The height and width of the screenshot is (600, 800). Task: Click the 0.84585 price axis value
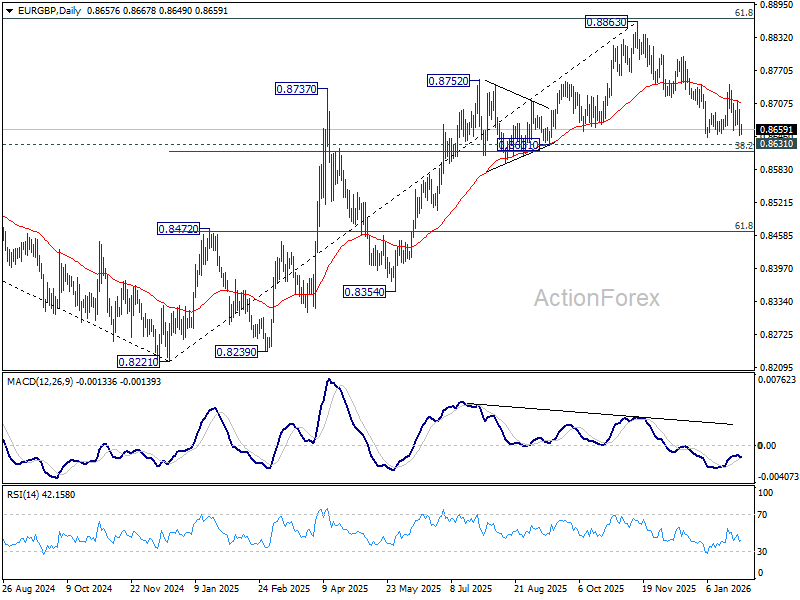click(x=777, y=236)
